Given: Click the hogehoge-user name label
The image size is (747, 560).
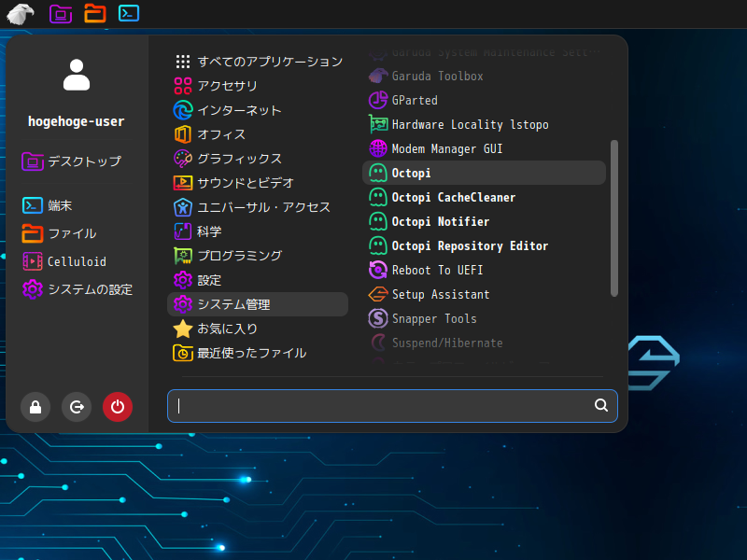Looking at the screenshot, I should pyautogui.click(x=77, y=121).
